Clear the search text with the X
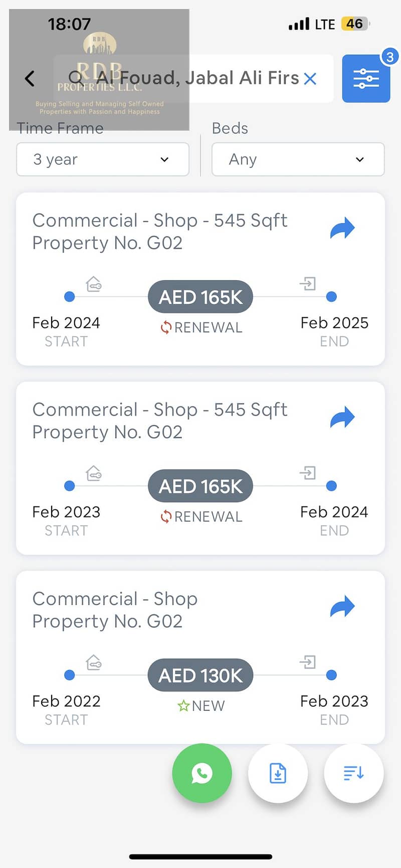 click(310, 79)
